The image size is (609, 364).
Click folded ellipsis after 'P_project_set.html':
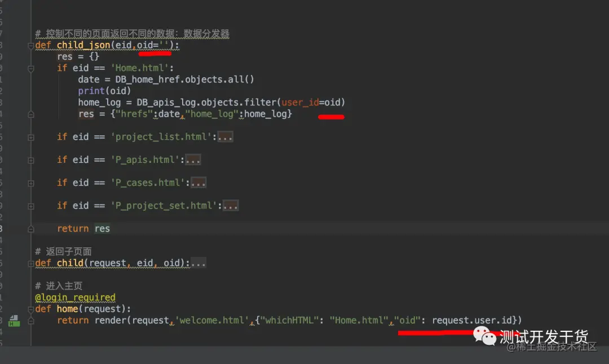point(231,206)
